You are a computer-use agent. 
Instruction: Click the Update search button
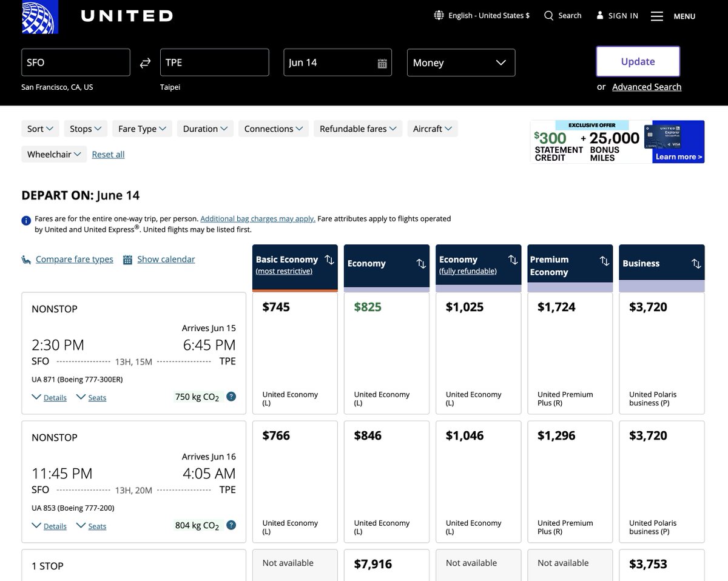(x=638, y=61)
